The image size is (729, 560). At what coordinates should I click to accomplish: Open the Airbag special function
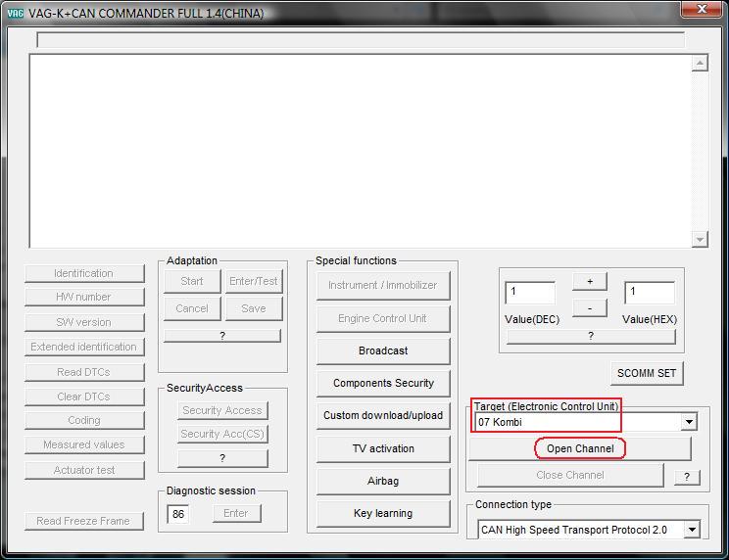coord(383,481)
